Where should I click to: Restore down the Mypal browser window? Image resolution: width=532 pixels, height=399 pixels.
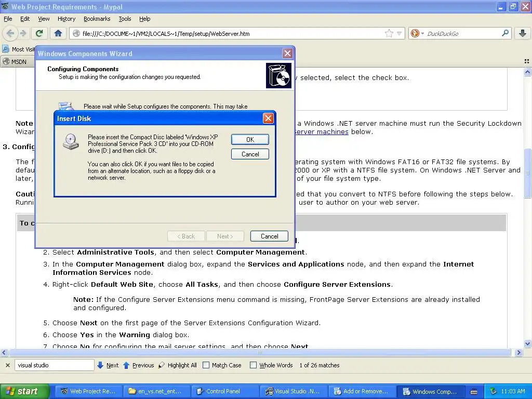513,6
